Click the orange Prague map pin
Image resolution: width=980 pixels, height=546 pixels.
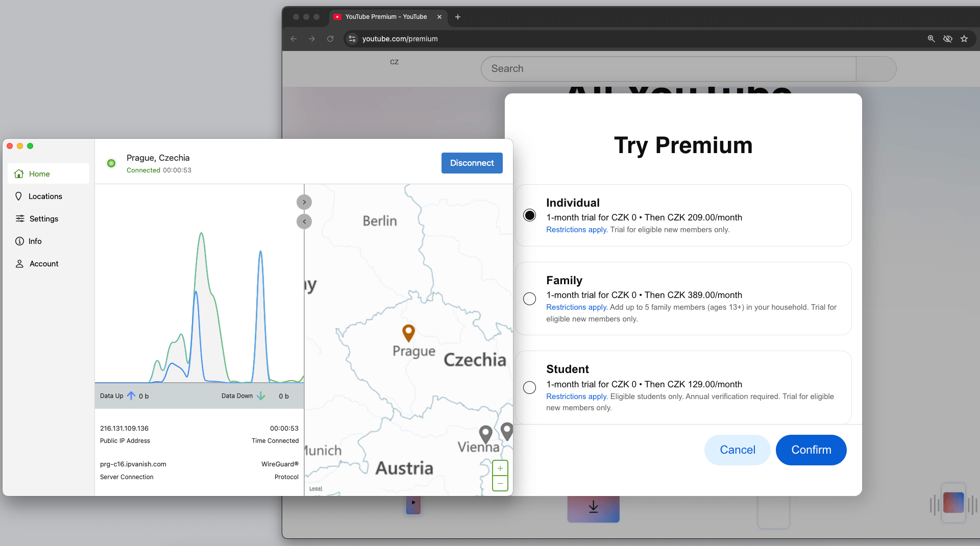(x=408, y=333)
